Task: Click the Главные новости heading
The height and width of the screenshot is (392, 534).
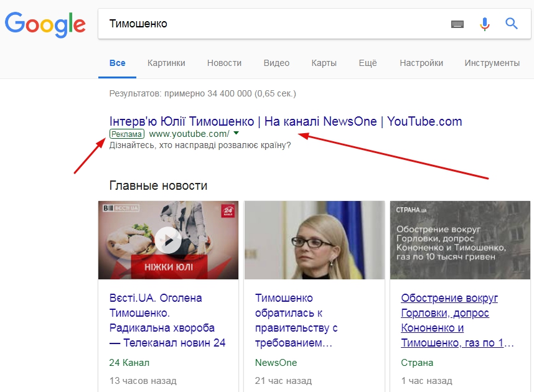Action: click(x=158, y=185)
